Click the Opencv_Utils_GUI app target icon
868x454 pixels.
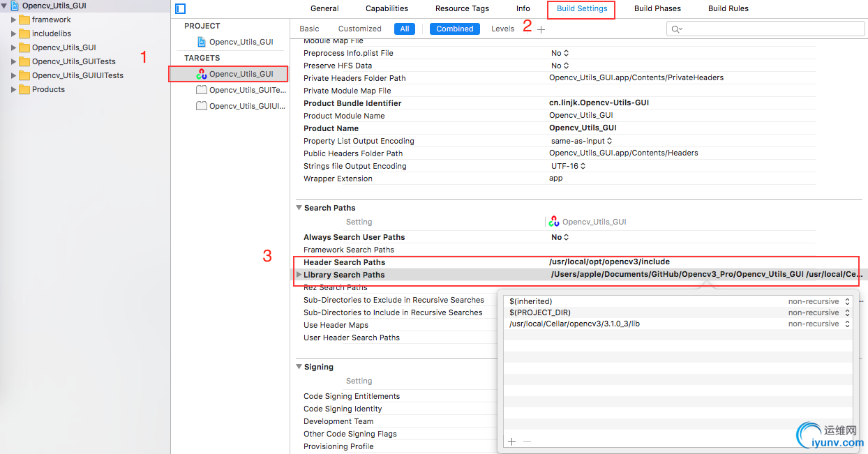pyautogui.click(x=202, y=74)
